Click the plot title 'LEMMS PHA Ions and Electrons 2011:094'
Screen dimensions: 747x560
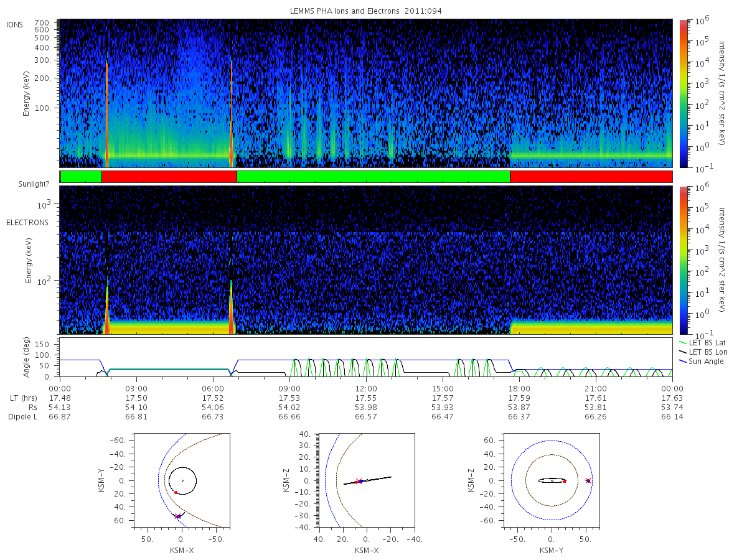(366, 11)
